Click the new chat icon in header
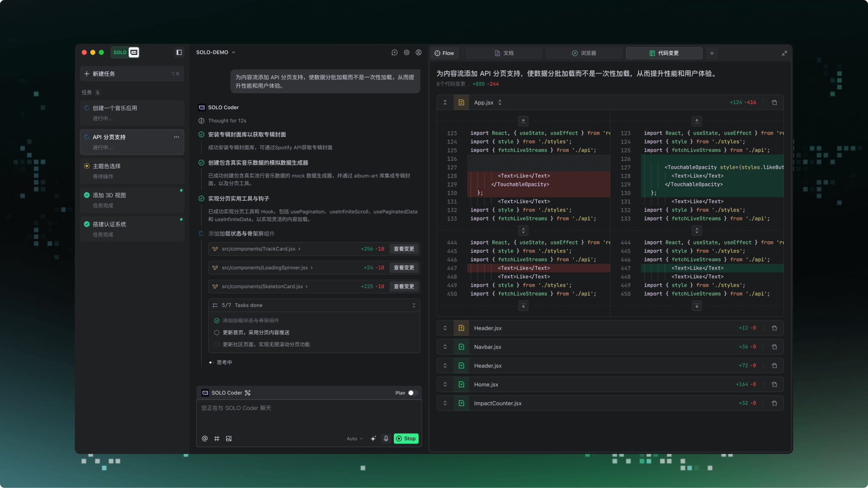Viewport: 868px width, 488px height. 395,53
